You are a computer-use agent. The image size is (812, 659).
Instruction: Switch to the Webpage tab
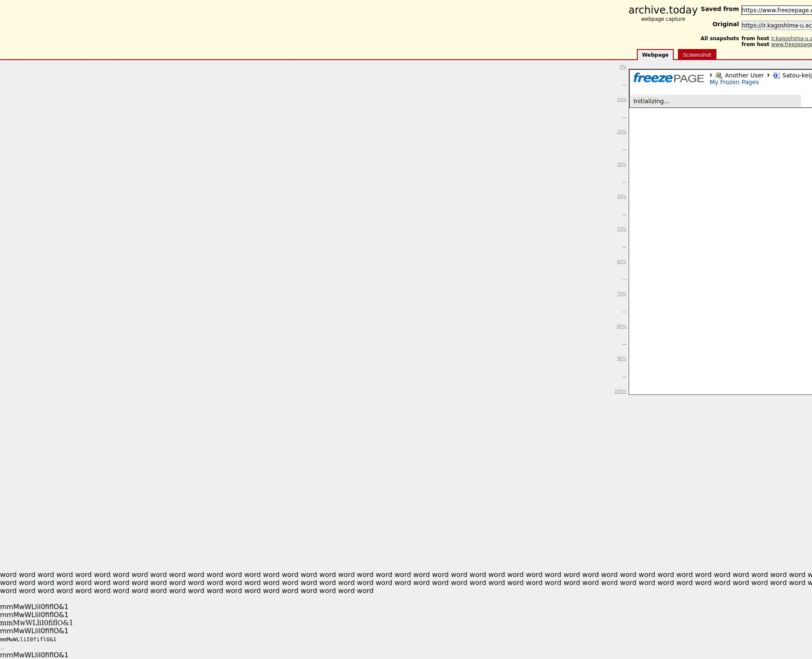click(x=655, y=55)
